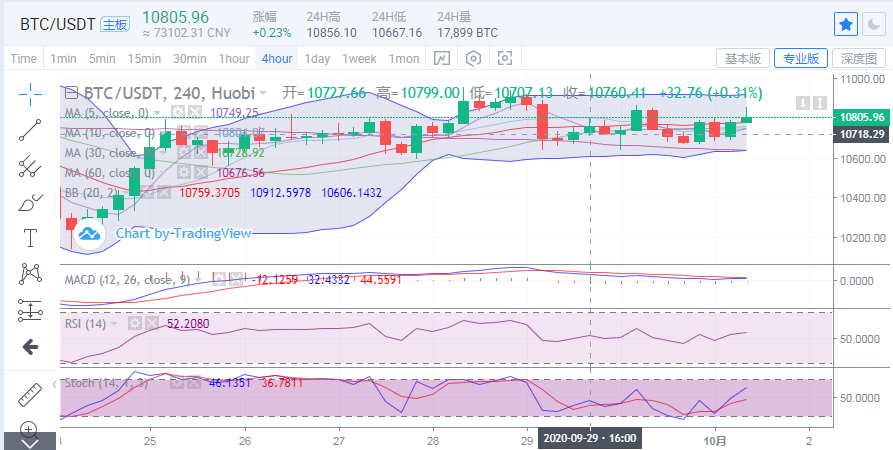893x450 pixels.
Task: Open MACD indicator settings gear
Action: point(219,279)
